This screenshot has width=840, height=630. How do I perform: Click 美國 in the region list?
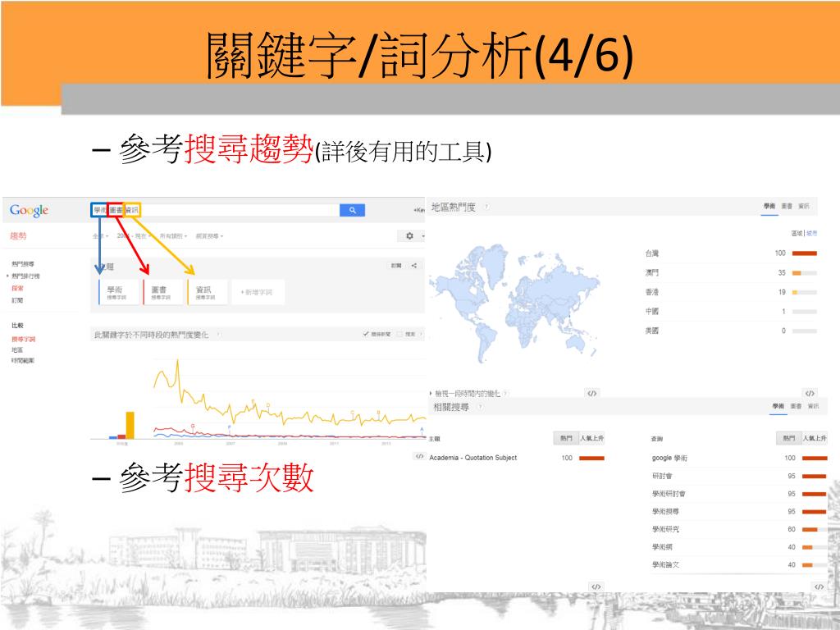point(652,331)
